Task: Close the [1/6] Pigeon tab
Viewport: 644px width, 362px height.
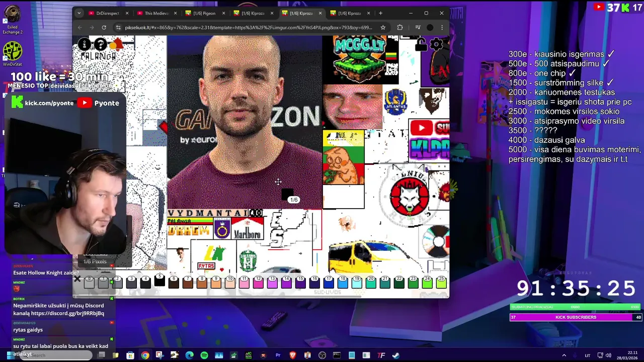Action: coord(223,13)
